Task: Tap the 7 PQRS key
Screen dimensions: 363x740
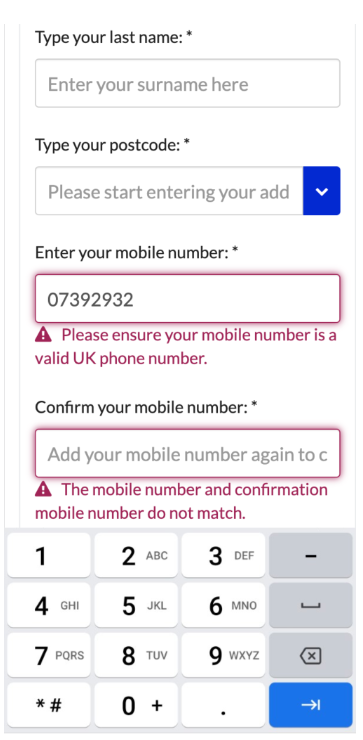Action: [x=49, y=655]
